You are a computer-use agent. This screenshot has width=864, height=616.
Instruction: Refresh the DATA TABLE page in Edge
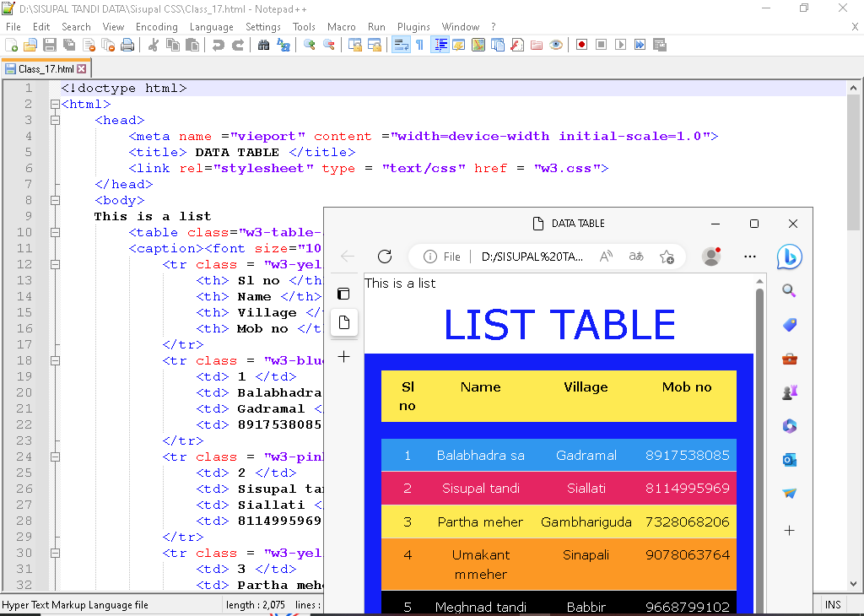pos(385,257)
